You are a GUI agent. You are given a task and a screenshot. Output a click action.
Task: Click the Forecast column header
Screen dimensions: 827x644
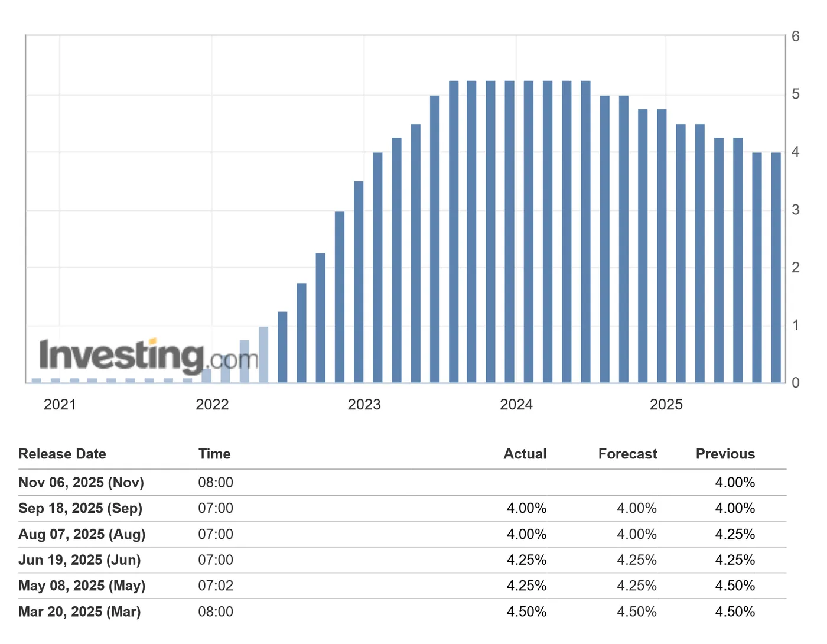click(x=627, y=454)
